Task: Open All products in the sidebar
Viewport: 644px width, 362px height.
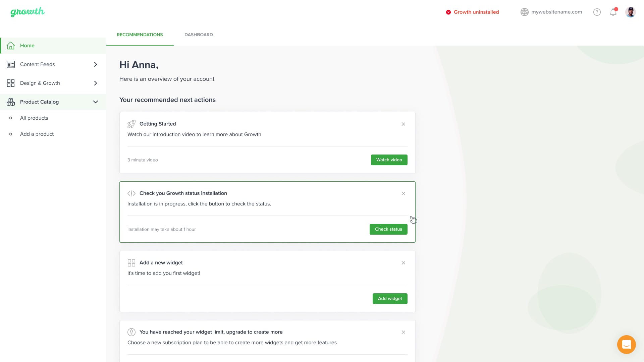Action: pyautogui.click(x=34, y=118)
